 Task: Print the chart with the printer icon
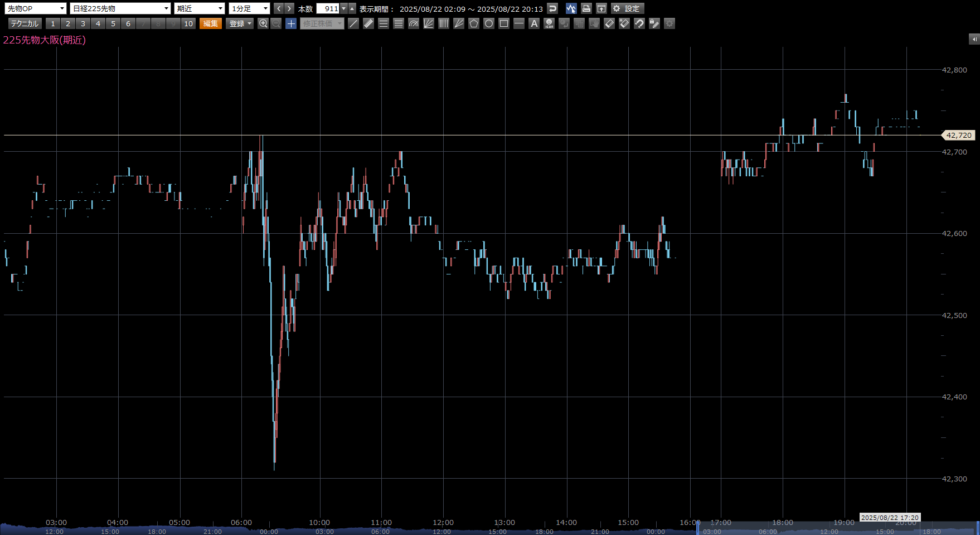pos(586,8)
